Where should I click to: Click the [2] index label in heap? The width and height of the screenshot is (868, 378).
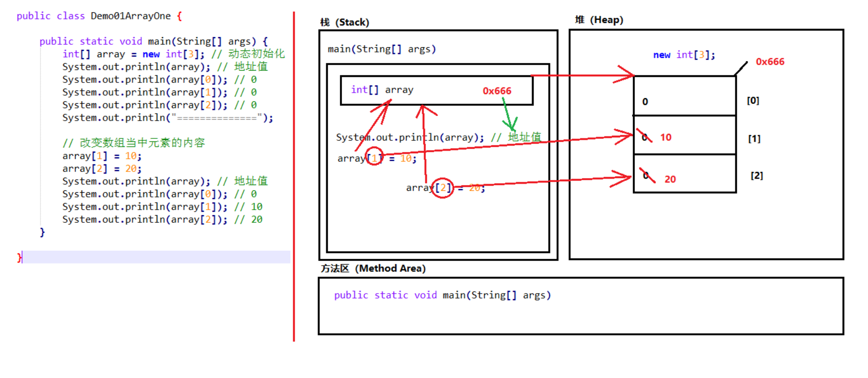757,176
